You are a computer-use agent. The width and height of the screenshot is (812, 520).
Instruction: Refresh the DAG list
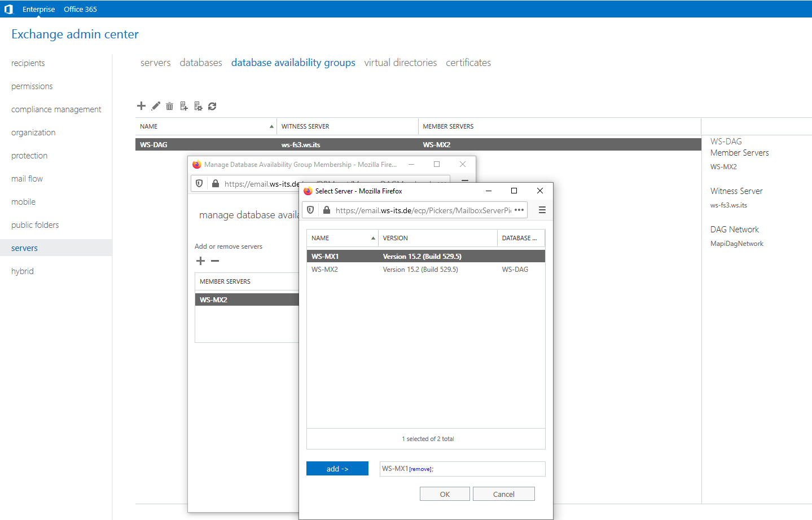click(212, 106)
